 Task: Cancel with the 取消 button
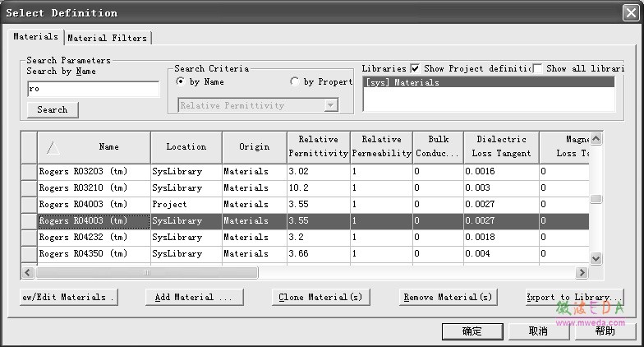(539, 331)
